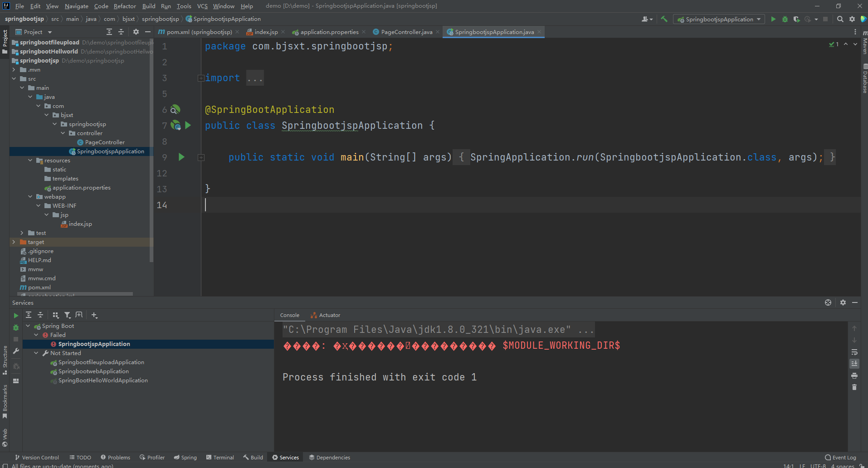Open the SpringbootjspApplication run configuration dropdown
Image resolution: width=868 pixels, height=468 pixels.
719,19
